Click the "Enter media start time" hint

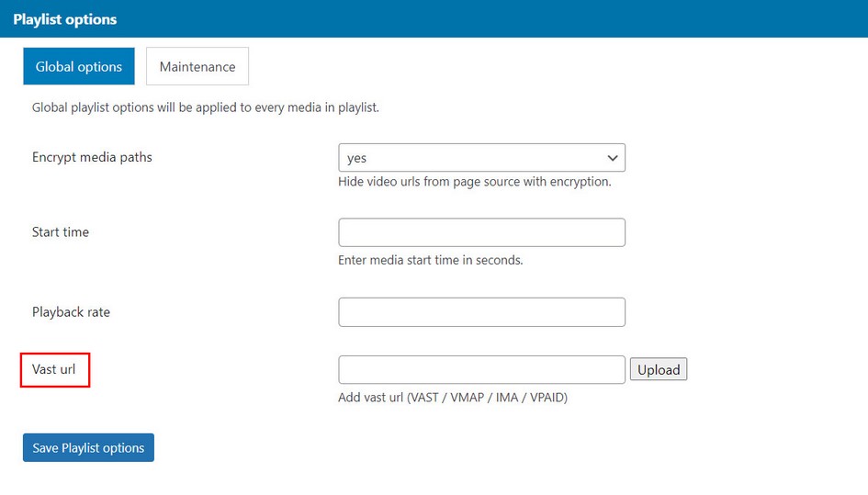click(x=430, y=260)
